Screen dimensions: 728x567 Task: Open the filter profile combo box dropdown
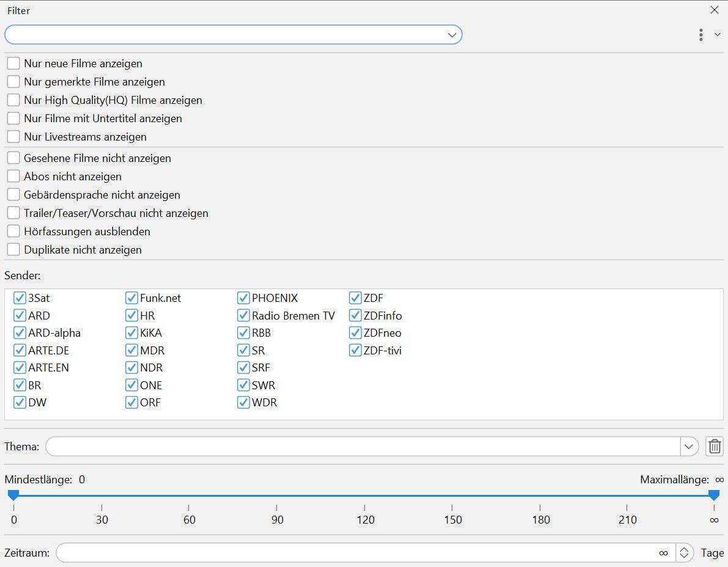(x=452, y=35)
